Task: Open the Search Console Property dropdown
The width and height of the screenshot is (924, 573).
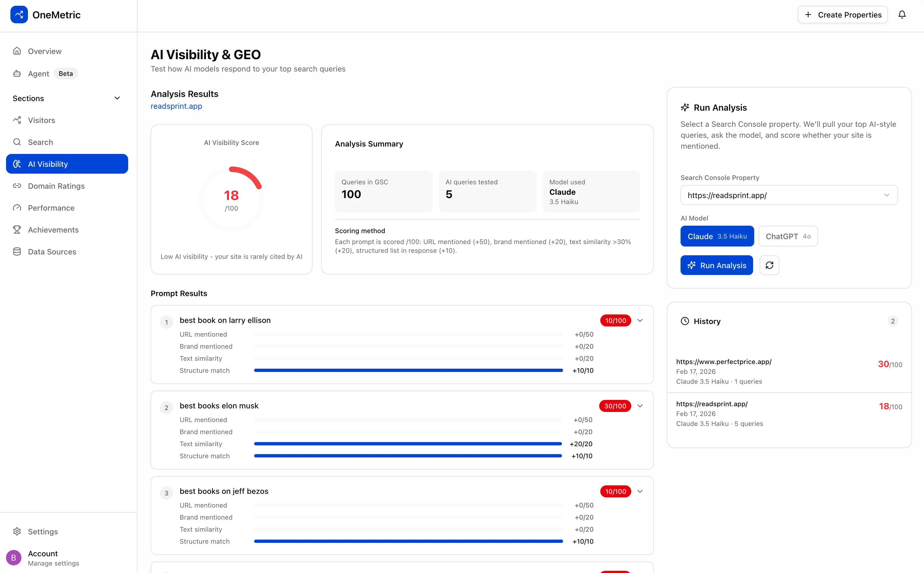Action: [x=789, y=195]
